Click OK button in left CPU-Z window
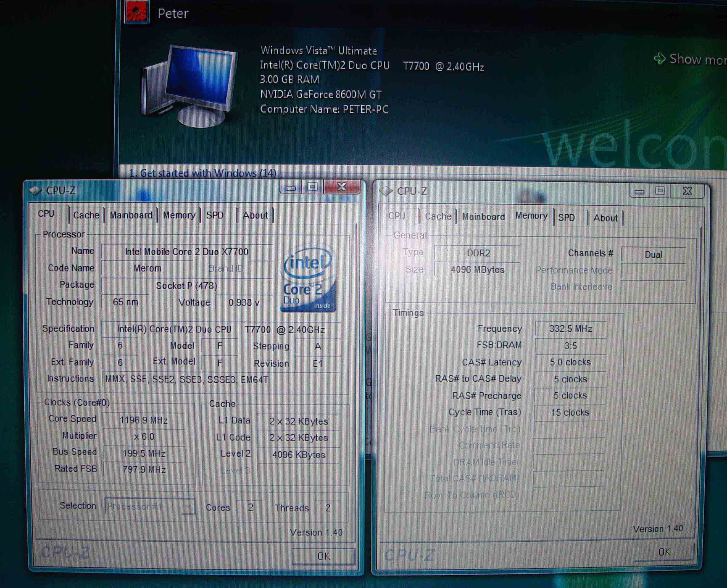This screenshot has width=727, height=588. pyautogui.click(x=323, y=556)
